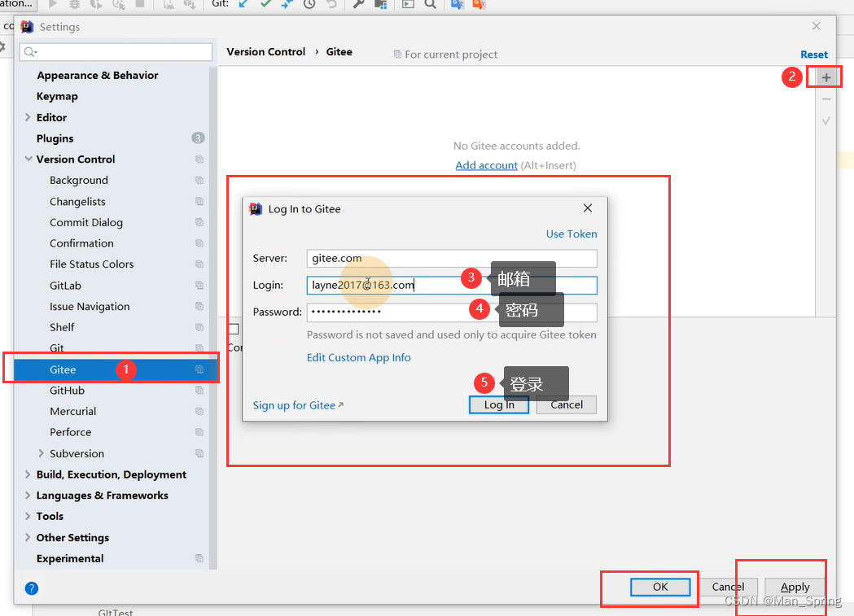Image resolution: width=854 pixels, height=616 pixels.
Task: Click the Reset link
Action: pos(813,55)
